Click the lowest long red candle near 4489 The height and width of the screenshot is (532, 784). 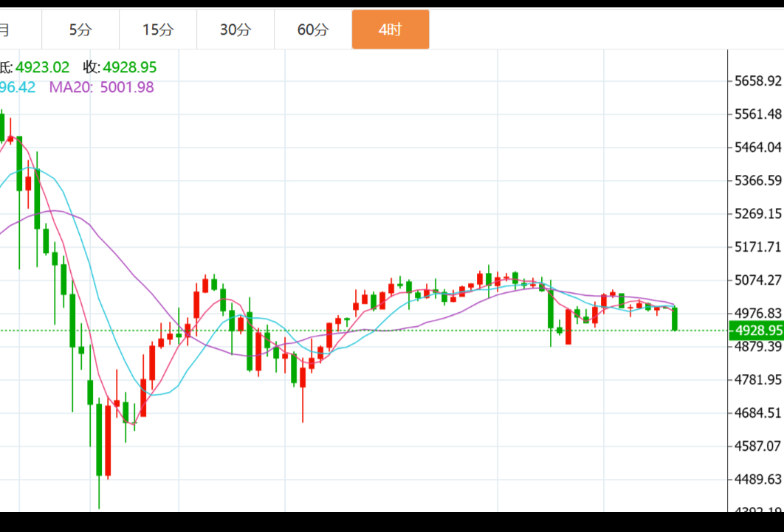pyautogui.click(x=108, y=441)
